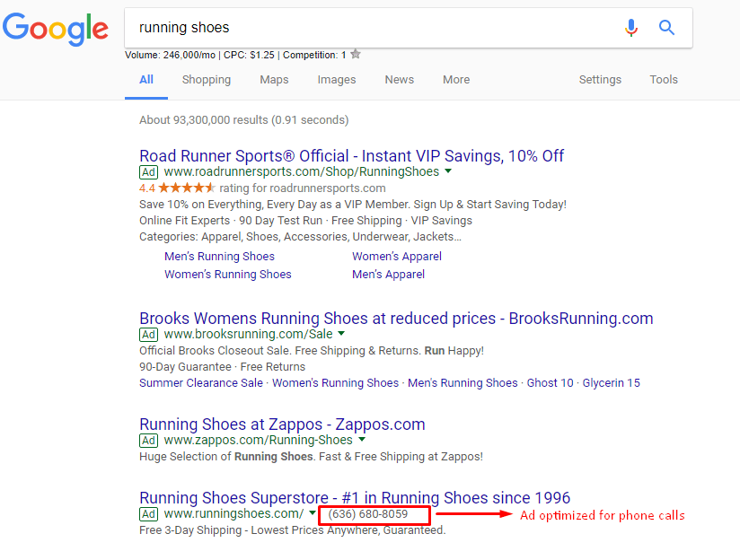Open Women's Running Shoes Road Runner sitelink
740x560 pixels.
tap(228, 274)
